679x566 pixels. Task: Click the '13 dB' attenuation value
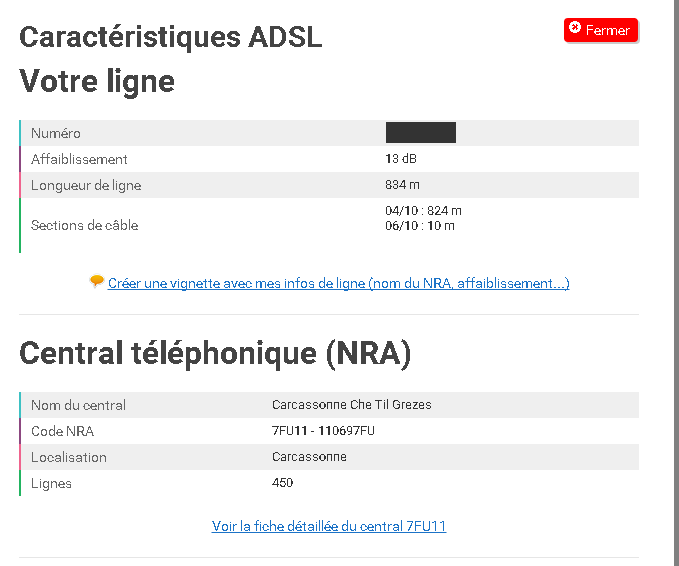click(x=401, y=159)
